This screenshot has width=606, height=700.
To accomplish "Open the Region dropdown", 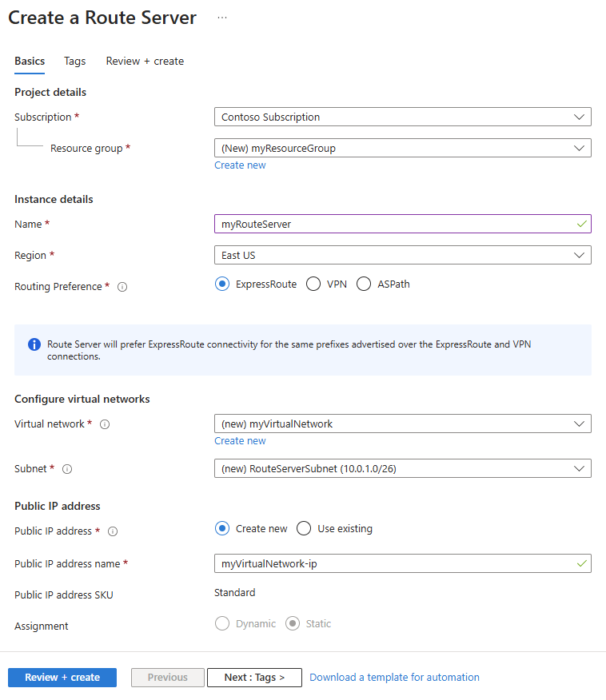I will (402, 255).
